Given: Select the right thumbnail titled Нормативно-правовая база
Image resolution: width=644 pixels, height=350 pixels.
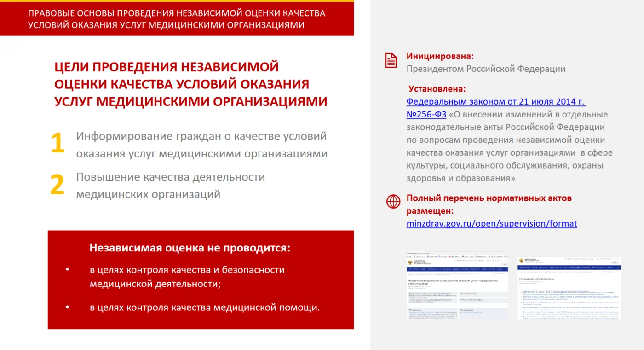Looking at the screenshot, I should [x=569, y=288].
